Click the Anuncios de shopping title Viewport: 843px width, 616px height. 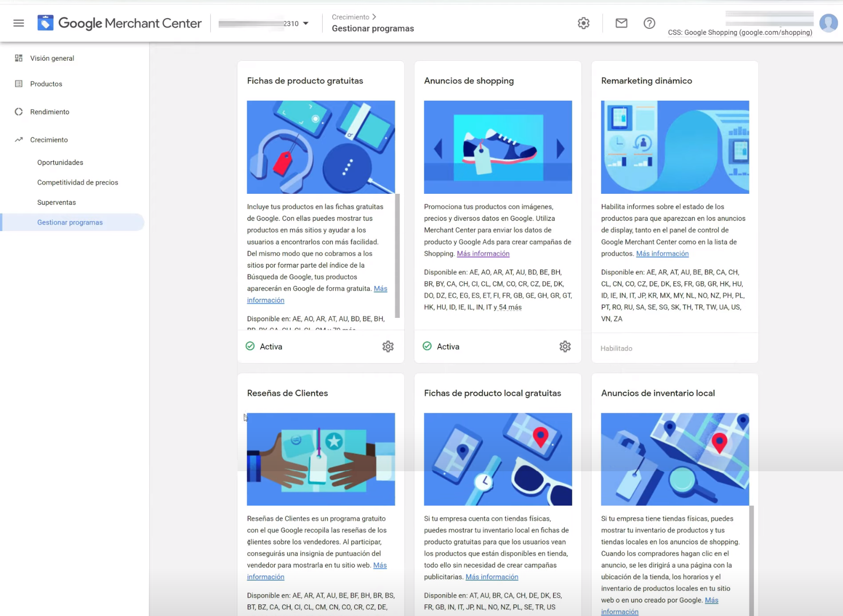click(469, 81)
